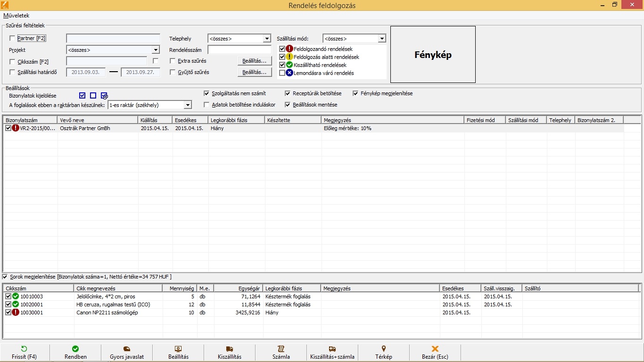The image size is (644, 362).
Task: Open the Műveletek menu
Action: click(16, 16)
